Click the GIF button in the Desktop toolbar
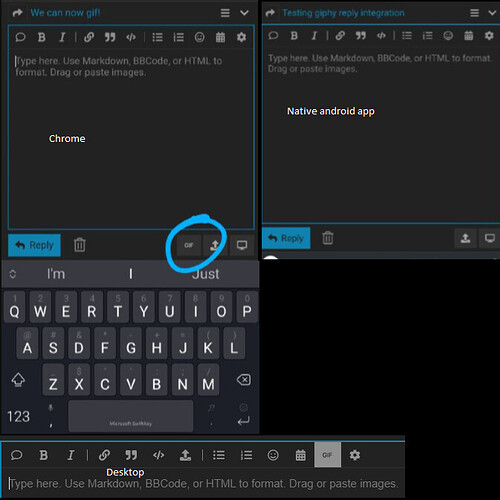Viewport: 500px width, 500px height. pyautogui.click(x=327, y=455)
